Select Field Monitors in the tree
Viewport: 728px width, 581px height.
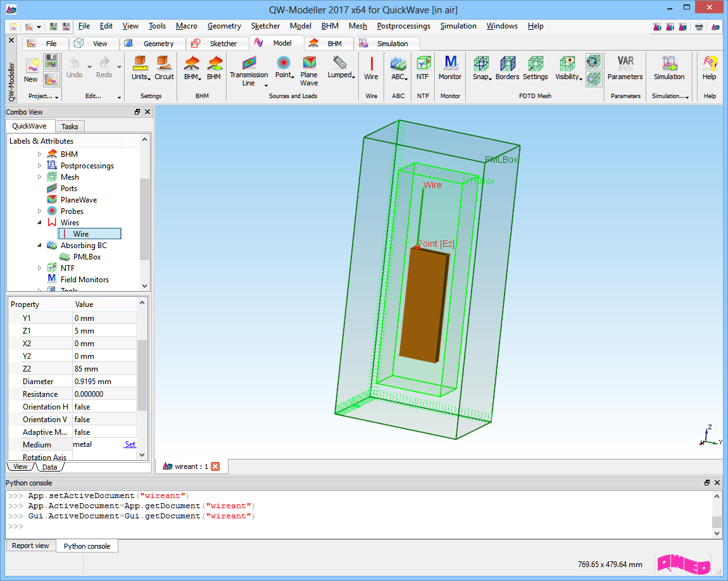[x=84, y=279]
